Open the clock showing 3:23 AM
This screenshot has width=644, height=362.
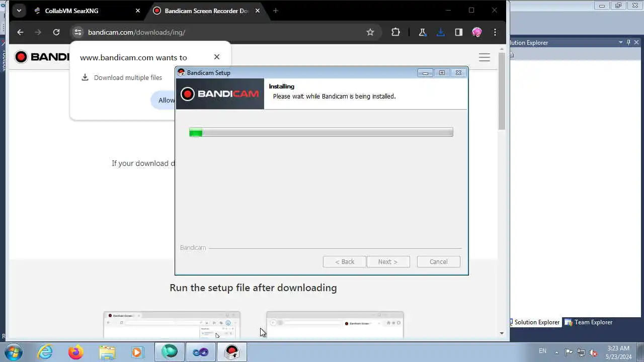click(618, 352)
